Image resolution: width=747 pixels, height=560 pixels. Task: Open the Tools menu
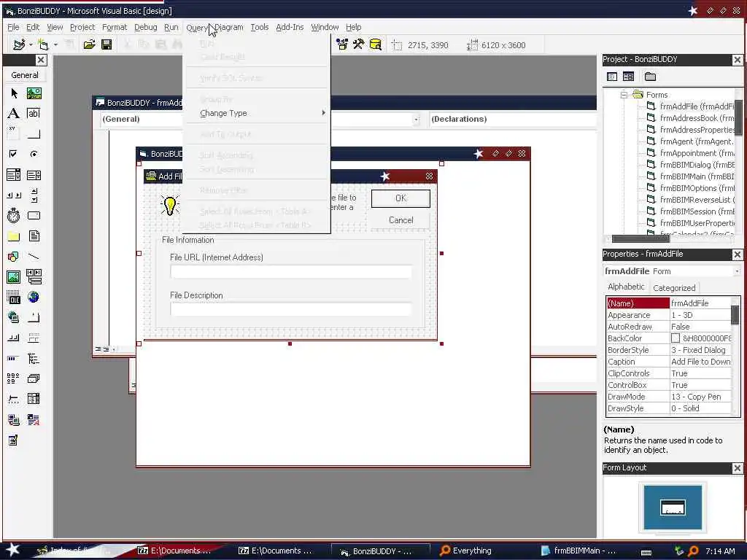(x=260, y=27)
